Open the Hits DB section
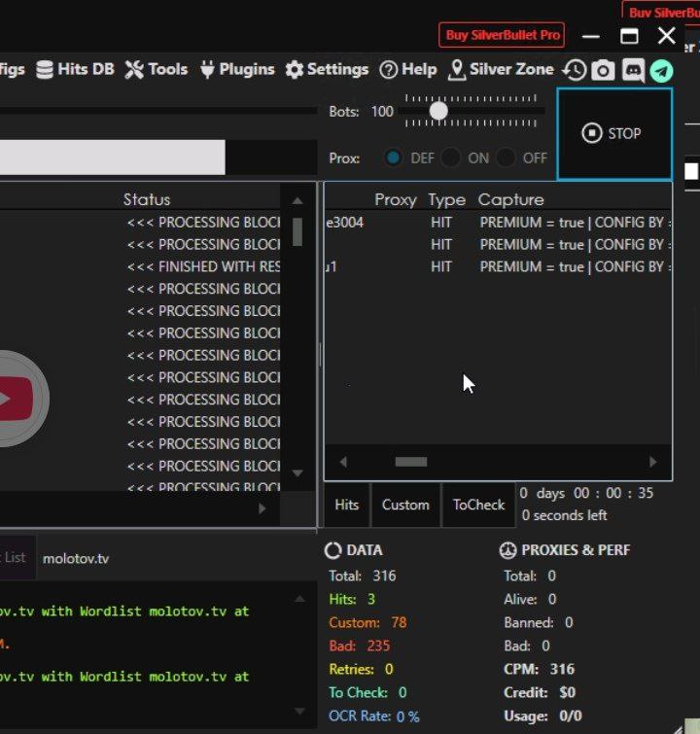 click(x=75, y=69)
